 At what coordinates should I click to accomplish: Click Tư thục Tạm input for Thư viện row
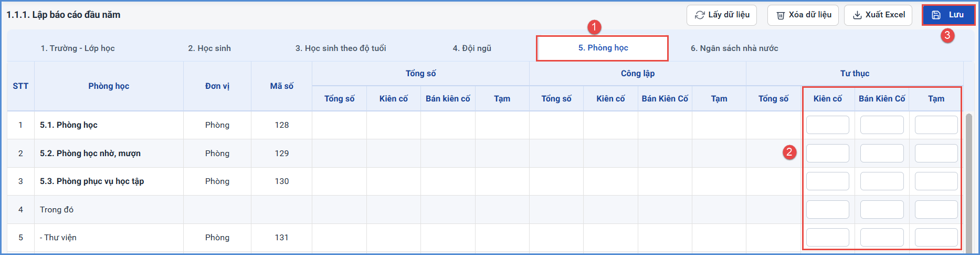click(936, 238)
